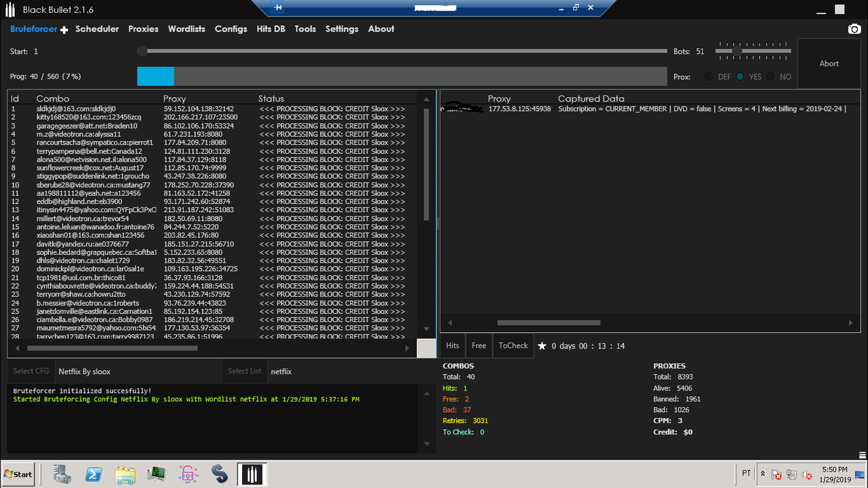868x488 pixels.
Task: Open the Windows Start button
Action: (x=18, y=474)
